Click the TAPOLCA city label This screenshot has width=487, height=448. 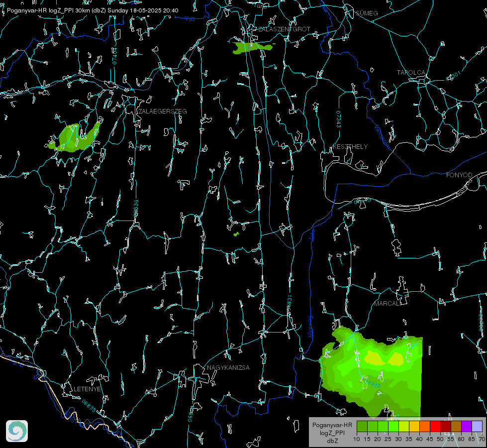[x=411, y=73]
